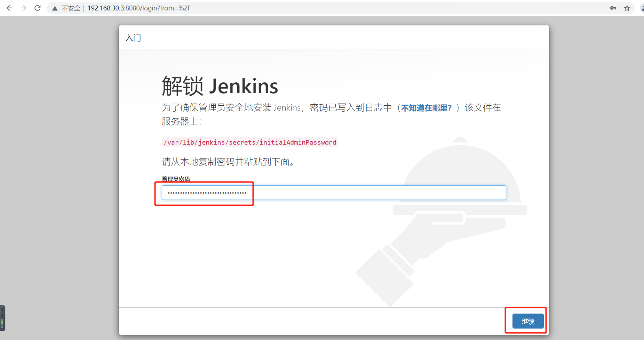Open the password manager key icon
This screenshot has height=340, width=644.
(x=613, y=8)
